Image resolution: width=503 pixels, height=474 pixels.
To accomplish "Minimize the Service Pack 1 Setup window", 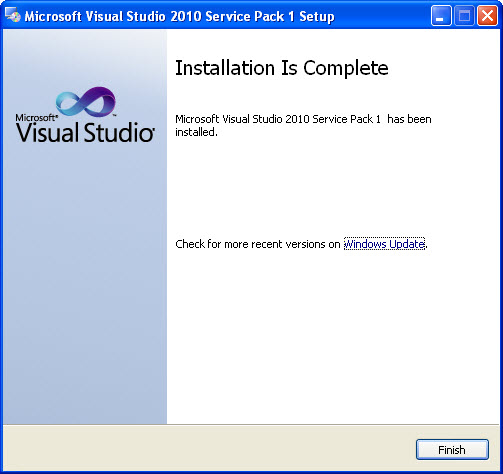I will (x=441, y=16).
